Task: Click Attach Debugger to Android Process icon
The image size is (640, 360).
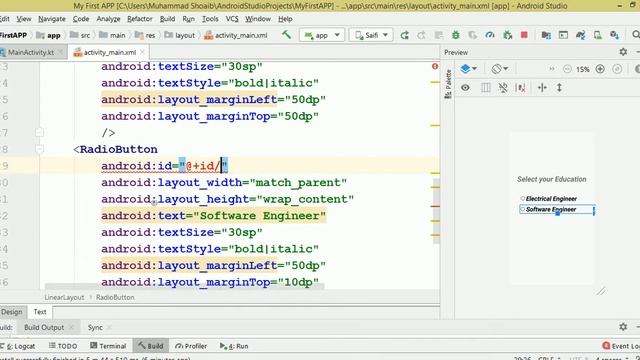Action: (x=507, y=35)
